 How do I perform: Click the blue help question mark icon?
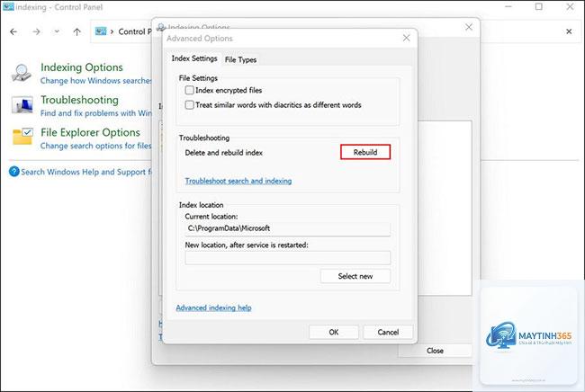click(x=14, y=172)
